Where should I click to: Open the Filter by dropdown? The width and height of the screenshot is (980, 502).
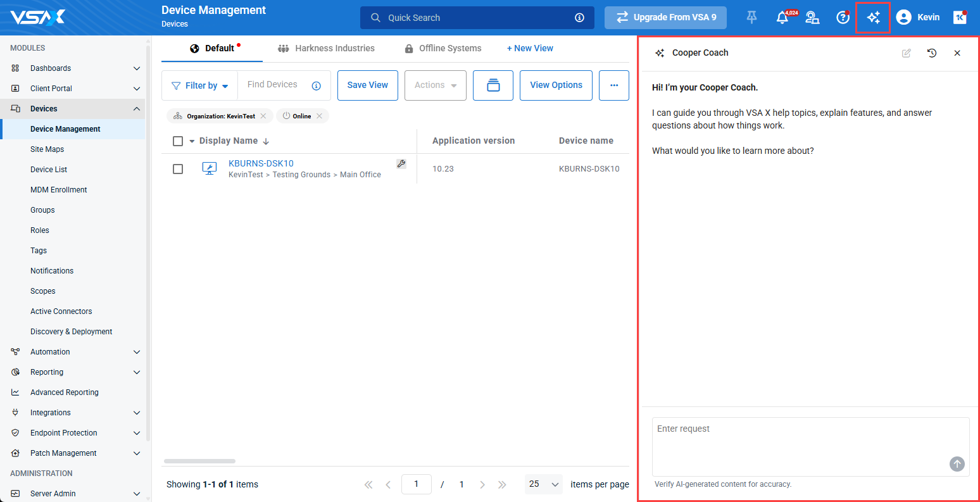click(200, 85)
